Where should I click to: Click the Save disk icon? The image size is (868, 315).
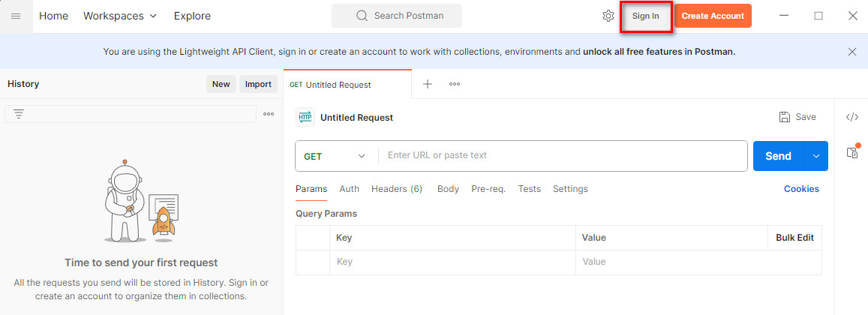(784, 117)
